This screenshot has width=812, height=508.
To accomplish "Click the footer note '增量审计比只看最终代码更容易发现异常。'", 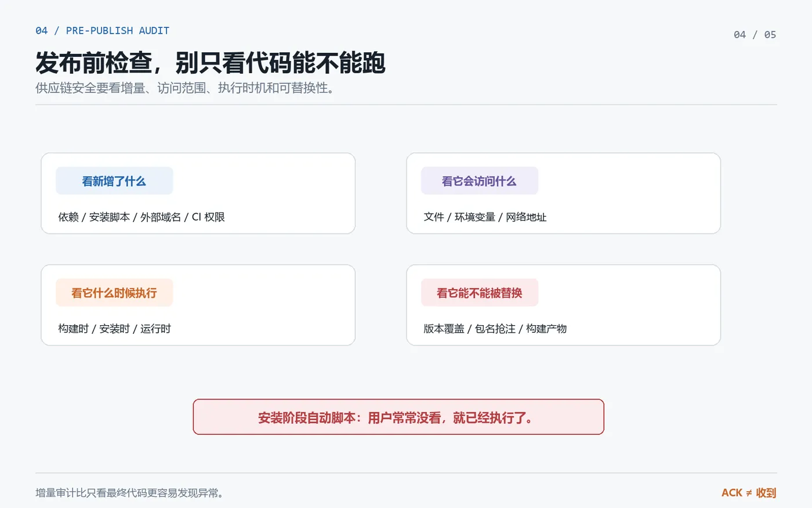I will (x=130, y=493).
